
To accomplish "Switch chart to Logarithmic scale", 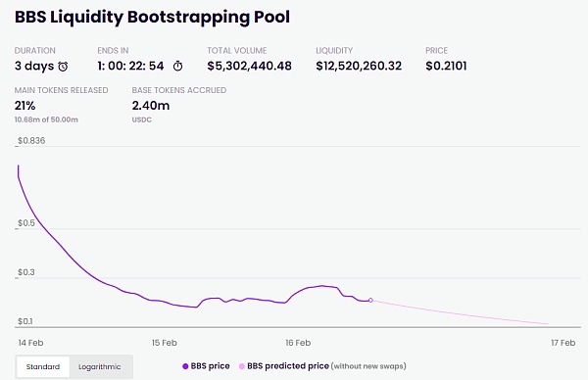I will 100,366.
